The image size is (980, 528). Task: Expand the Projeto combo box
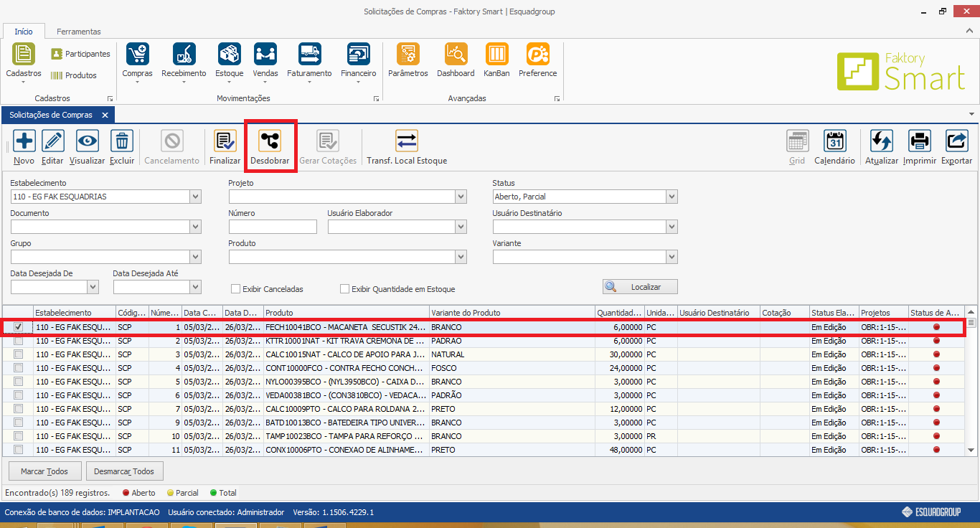(461, 197)
